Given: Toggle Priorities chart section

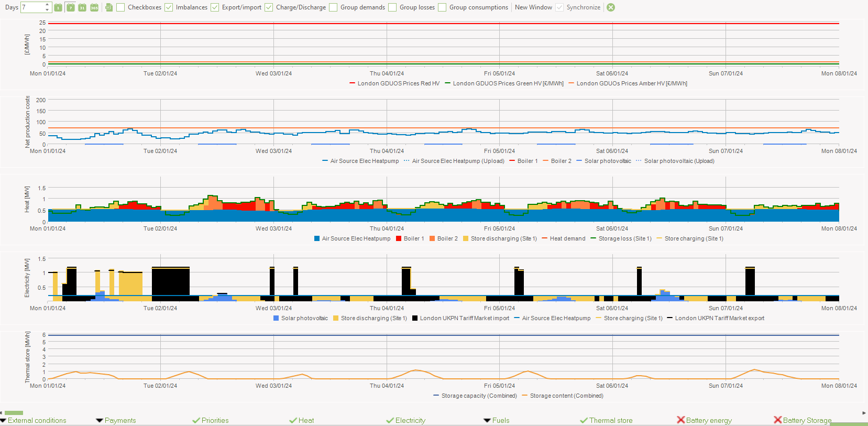Looking at the screenshot, I should pos(211,420).
